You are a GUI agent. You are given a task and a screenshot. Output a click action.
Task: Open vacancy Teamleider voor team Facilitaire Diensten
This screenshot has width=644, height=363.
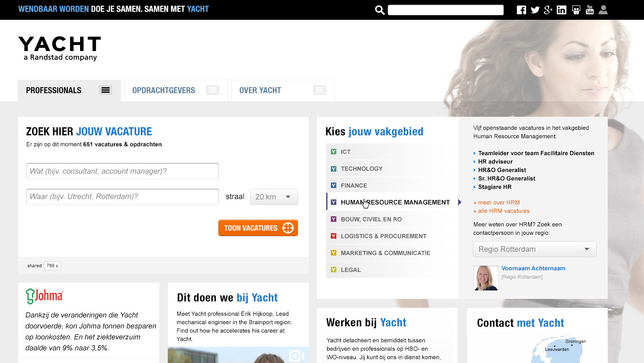point(536,153)
